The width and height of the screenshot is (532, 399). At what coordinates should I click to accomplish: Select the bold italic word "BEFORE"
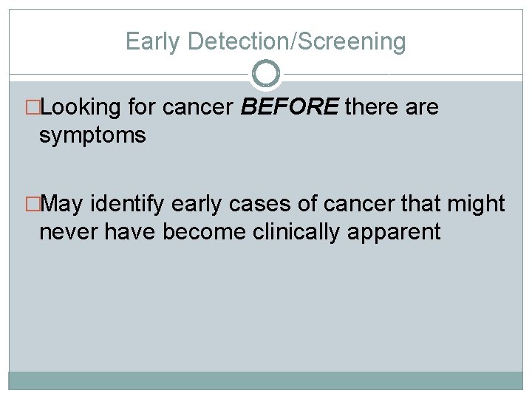click(x=290, y=106)
